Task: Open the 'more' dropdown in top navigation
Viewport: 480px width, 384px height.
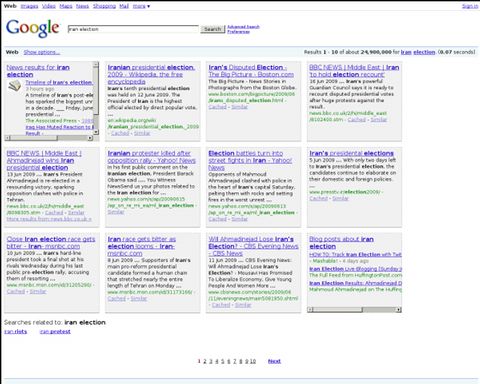Action: tap(141, 6)
